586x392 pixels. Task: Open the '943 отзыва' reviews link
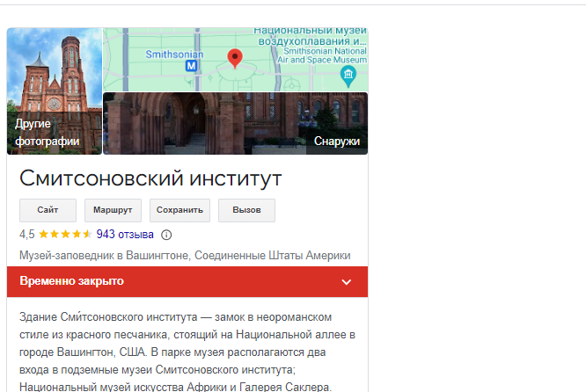tap(125, 235)
